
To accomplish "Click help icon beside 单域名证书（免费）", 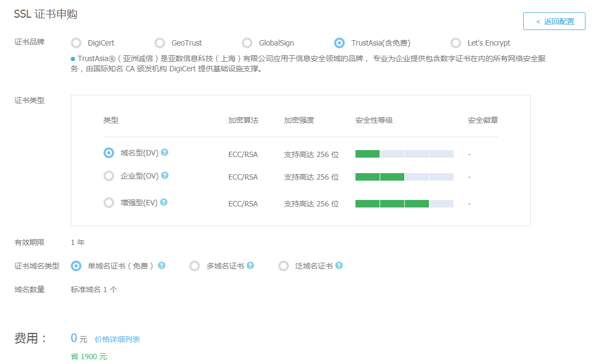I will coord(161,265).
